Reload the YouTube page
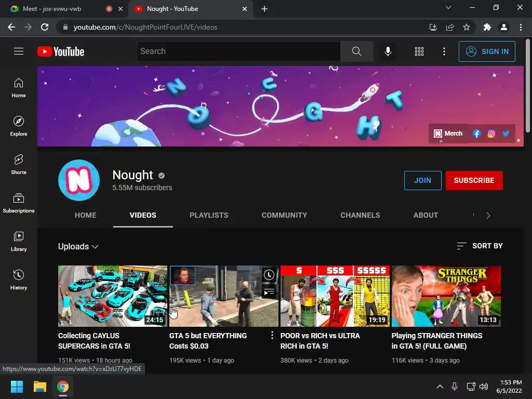532x399 pixels. tap(45, 27)
